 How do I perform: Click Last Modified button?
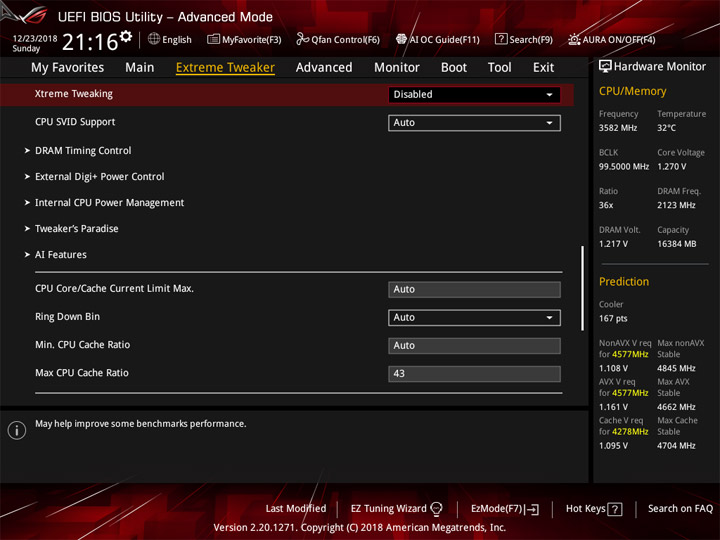pyautogui.click(x=296, y=508)
